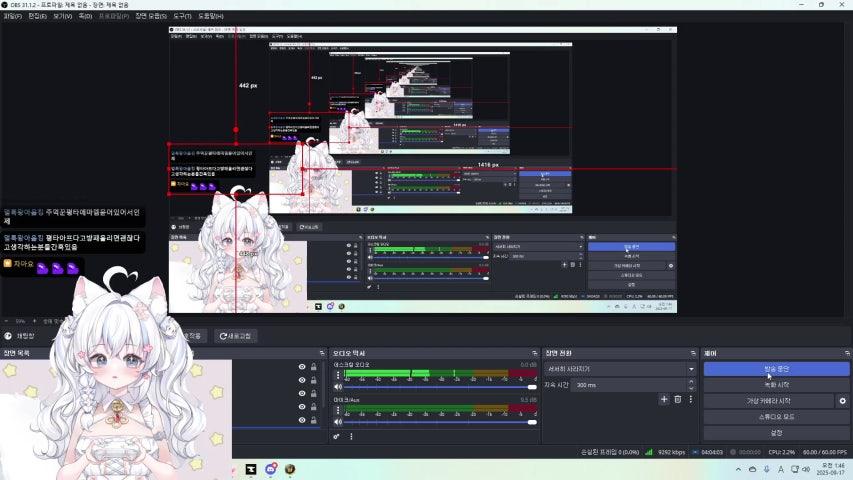Zoom in the preview with the plus icon
The width and height of the screenshot is (853, 480).
click(35, 321)
